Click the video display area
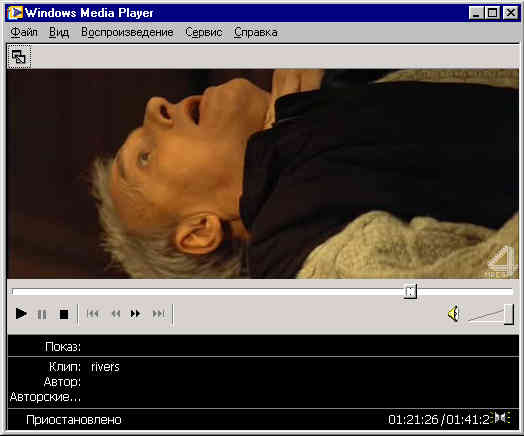Viewport: 524px width, 436px height. point(263,173)
